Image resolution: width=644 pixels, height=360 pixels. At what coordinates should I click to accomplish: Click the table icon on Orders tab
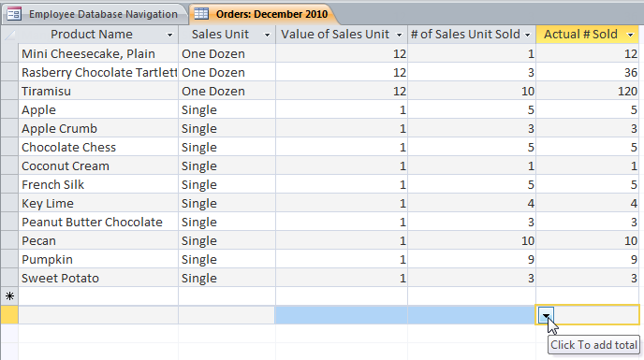pos(201,13)
